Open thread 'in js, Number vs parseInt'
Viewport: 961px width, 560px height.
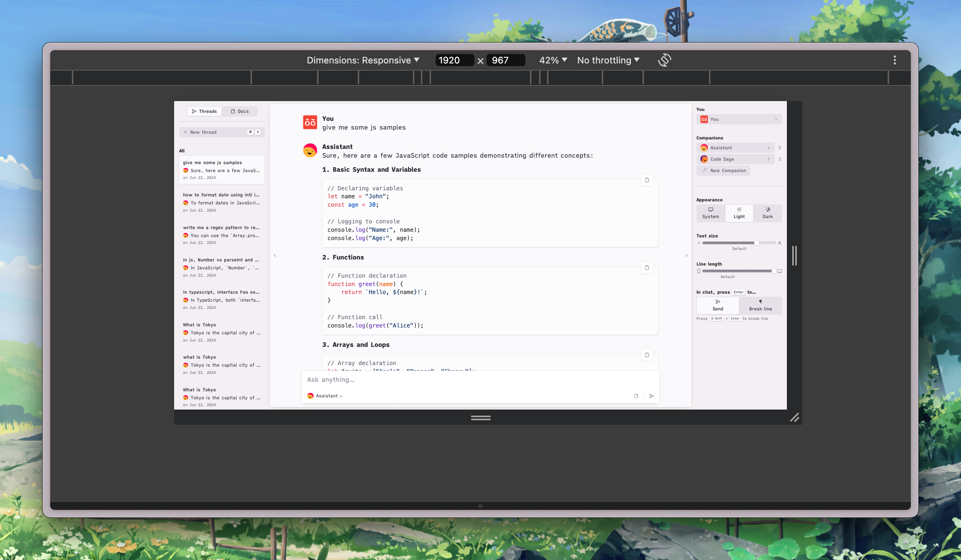click(222, 267)
